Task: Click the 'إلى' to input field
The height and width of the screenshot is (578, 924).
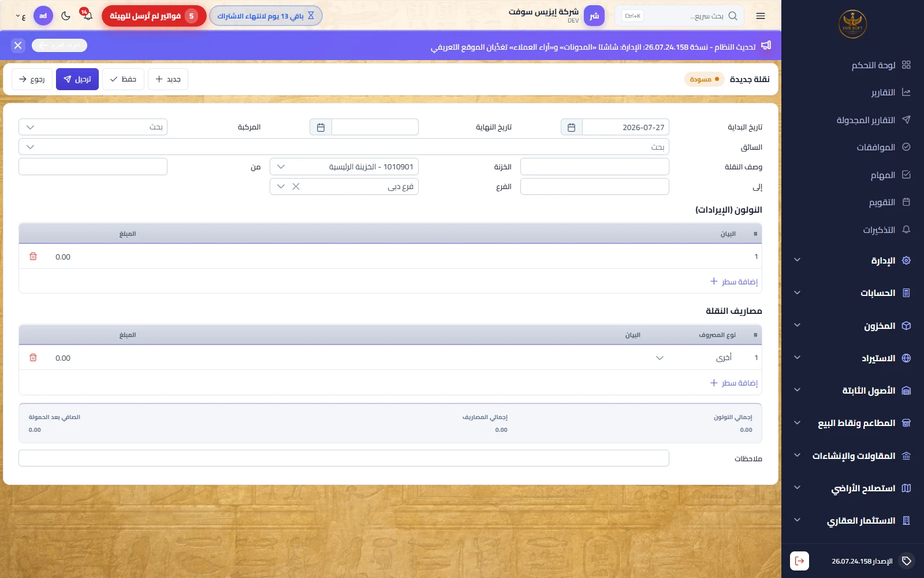Action: coord(595,187)
